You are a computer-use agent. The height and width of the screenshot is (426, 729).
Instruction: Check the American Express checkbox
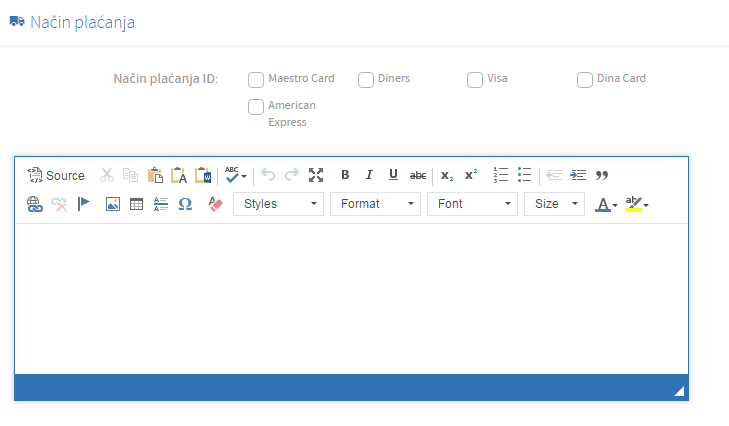[x=256, y=106]
